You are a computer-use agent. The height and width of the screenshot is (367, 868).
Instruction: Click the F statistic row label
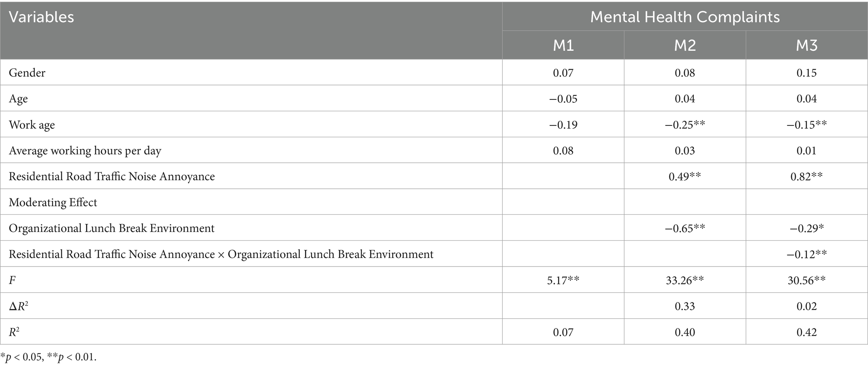[x=13, y=280]
